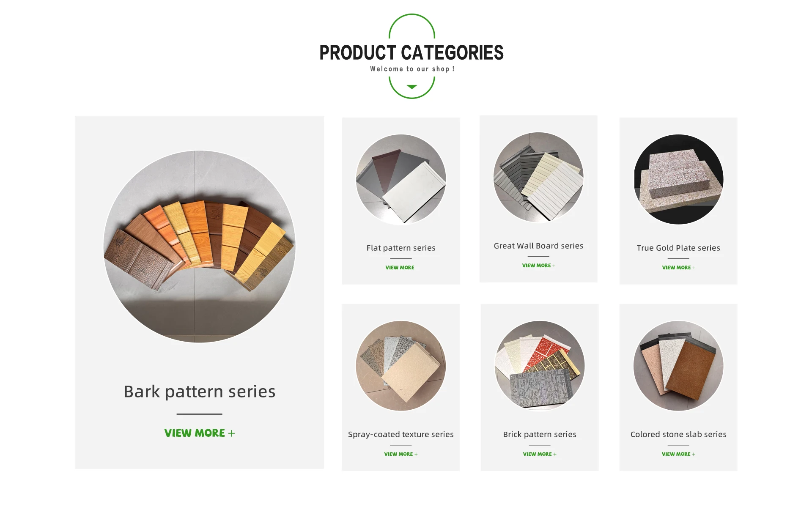Open the Bark pattern series thumbnail
This screenshot has height=515, width=812.
pos(199,247)
